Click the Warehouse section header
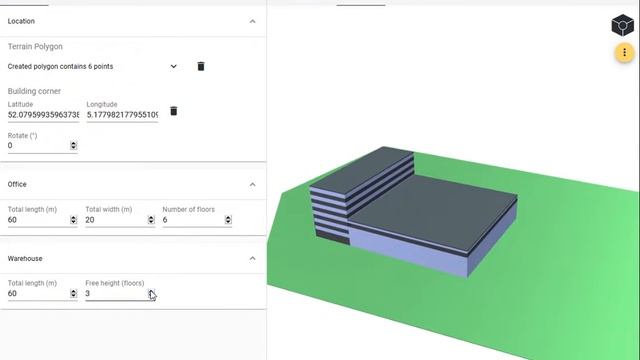 pos(133,258)
